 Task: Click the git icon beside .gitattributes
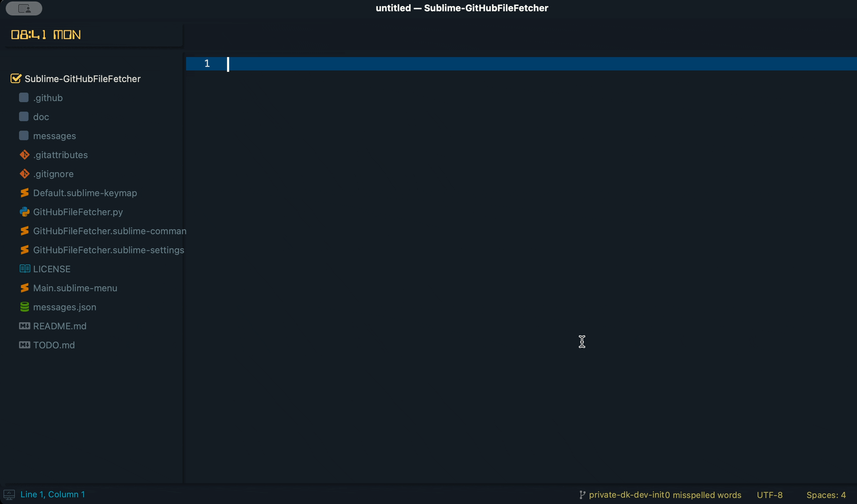tap(24, 155)
